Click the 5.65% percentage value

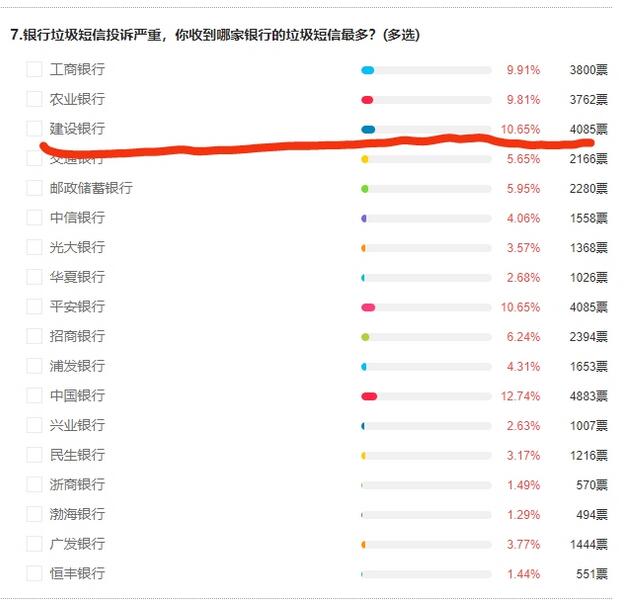coord(523,159)
